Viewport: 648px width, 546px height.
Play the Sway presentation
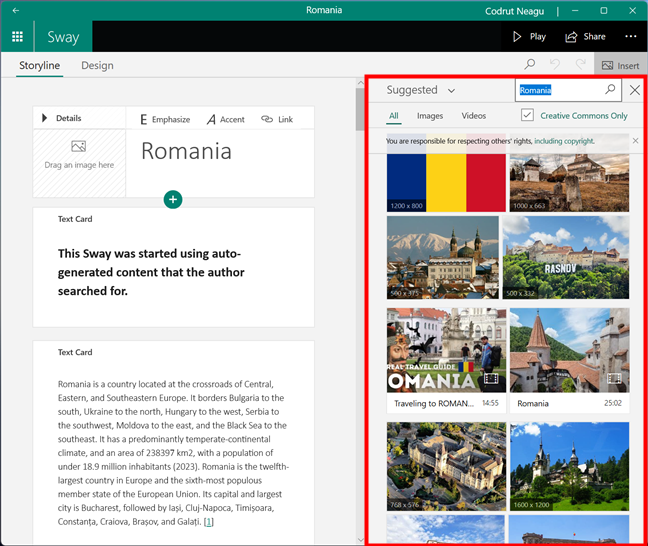[529, 37]
